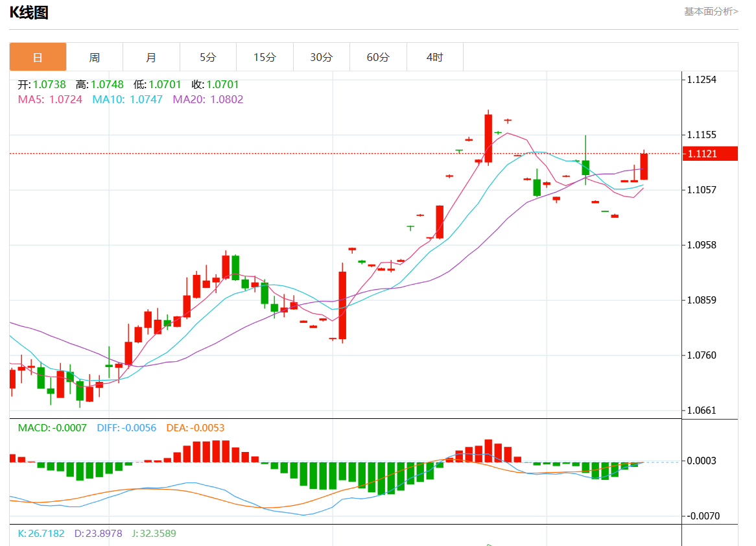This screenshot has height=546, width=756.
Task: Select the 日 daily chart tab
Action: 38,57
